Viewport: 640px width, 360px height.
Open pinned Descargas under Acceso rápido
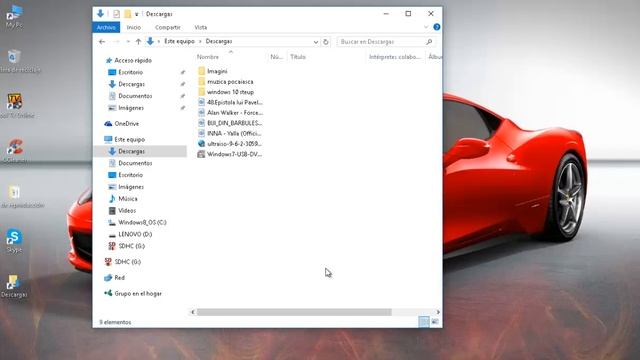131,84
